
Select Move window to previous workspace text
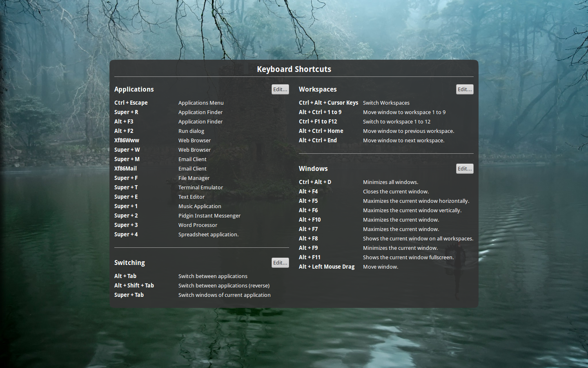pos(408,131)
